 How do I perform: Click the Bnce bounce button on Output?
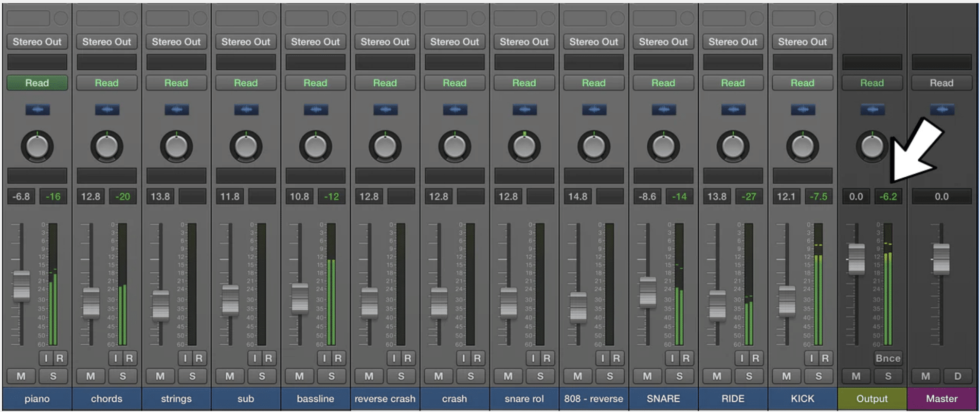tap(888, 358)
